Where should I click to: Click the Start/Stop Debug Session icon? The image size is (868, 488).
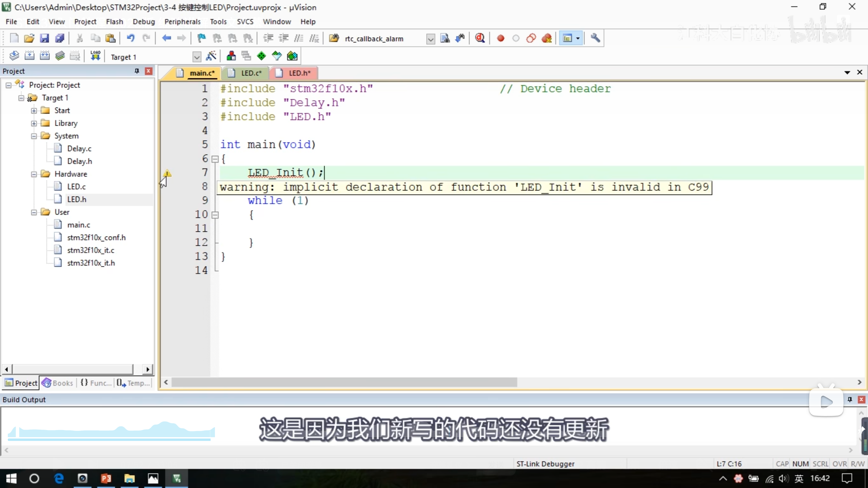480,38
